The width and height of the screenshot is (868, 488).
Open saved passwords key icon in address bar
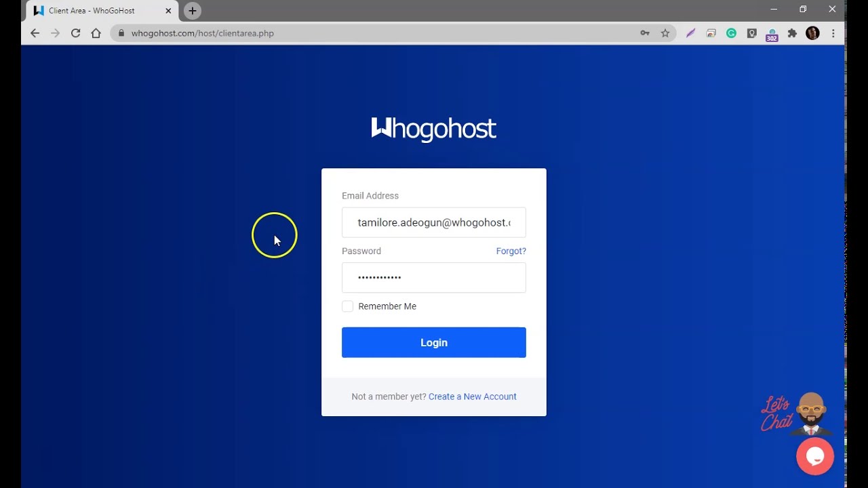645,33
